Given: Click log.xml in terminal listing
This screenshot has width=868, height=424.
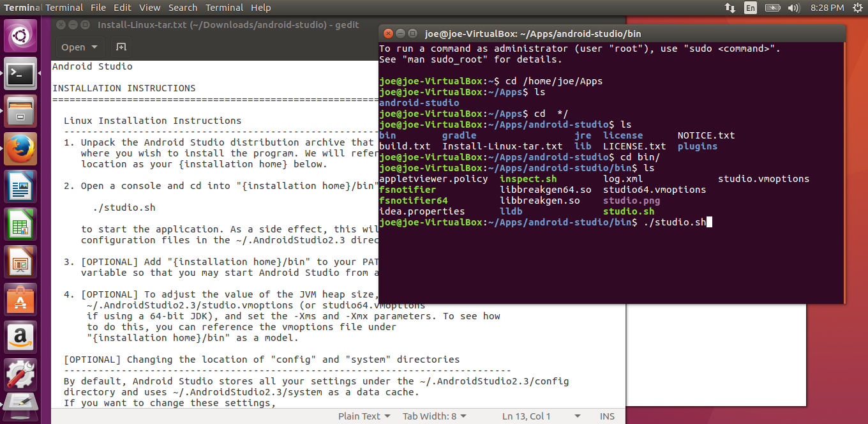Looking at the screenshot, I should click(623, 179).
